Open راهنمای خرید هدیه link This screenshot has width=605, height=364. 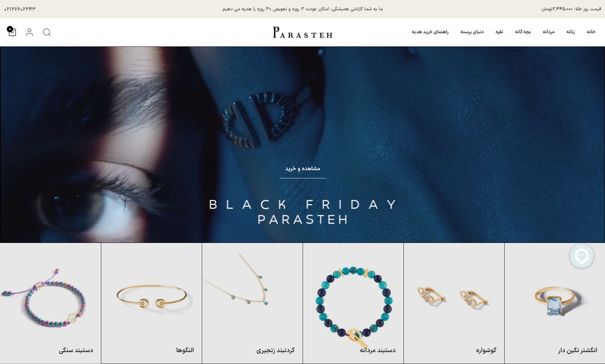[430, 32]
